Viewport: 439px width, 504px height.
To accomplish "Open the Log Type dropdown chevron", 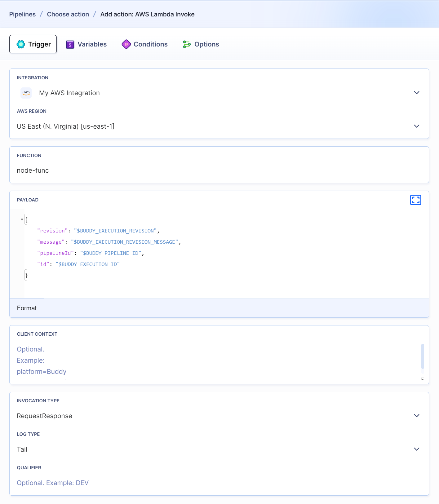I will 417,449.
